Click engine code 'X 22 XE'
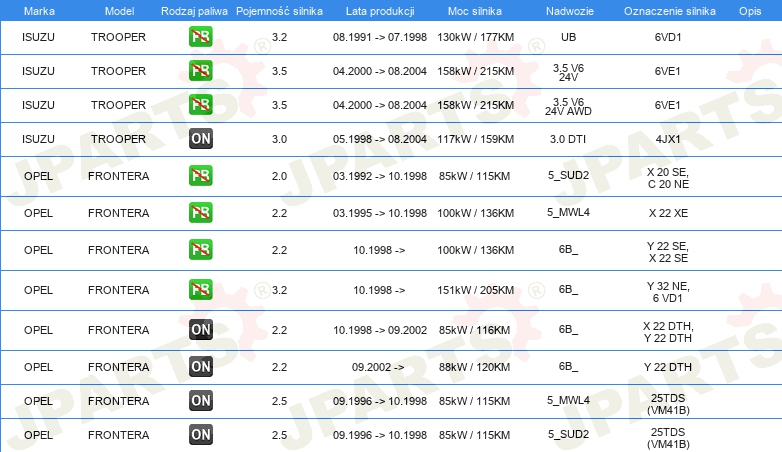Screen dimensions: 782x452 coord(668,213)
